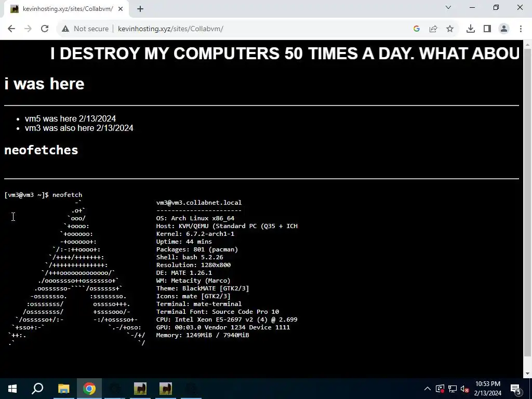
Task: Open the network tray icon
Action: [x=453, y=389]
